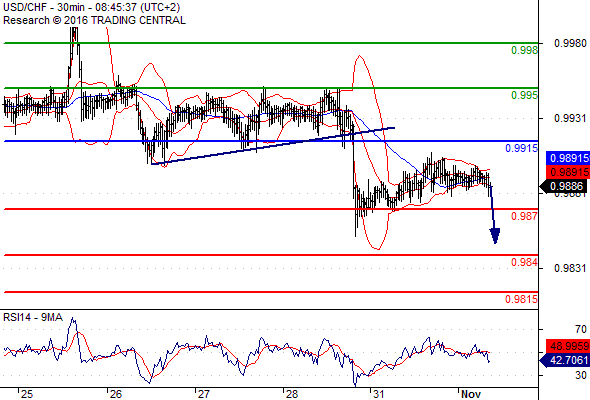Click the USD/CHF 30min chart title
Viewport: 590px width, 400px height.
point(91,7)
